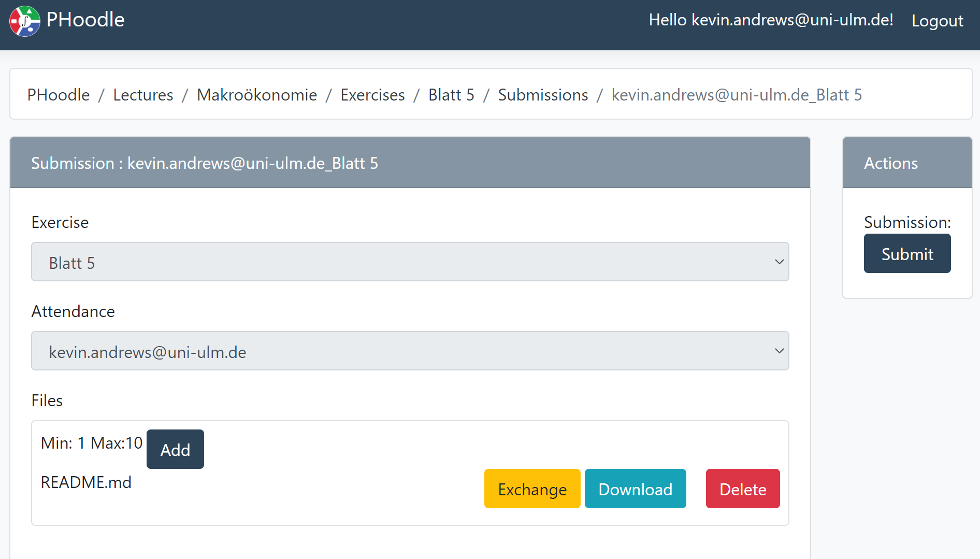Open the Attendance dropdown
The image size is (980, 559).
pyautogui.click(x=410, y=351)
